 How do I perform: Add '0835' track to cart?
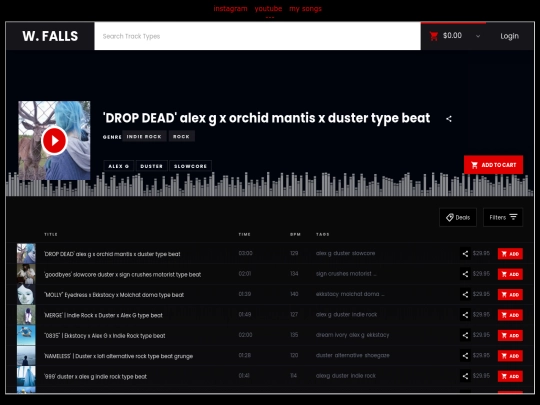click(x=510, y=335)
